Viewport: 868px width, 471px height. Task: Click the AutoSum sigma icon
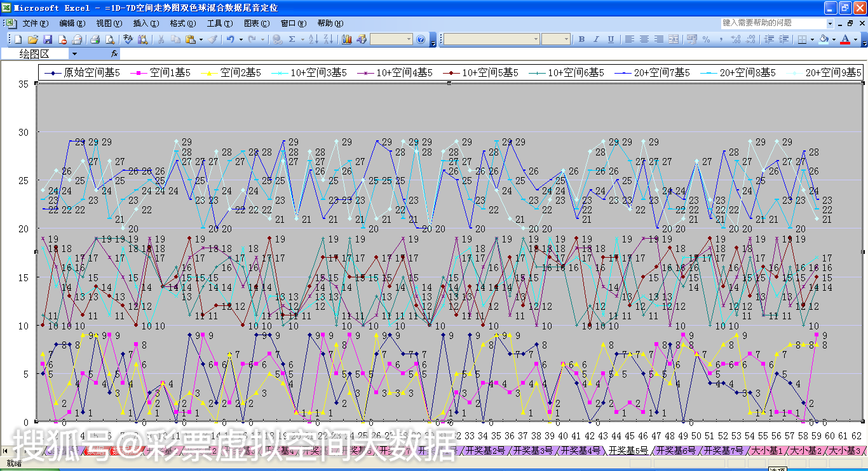point(292,39)
